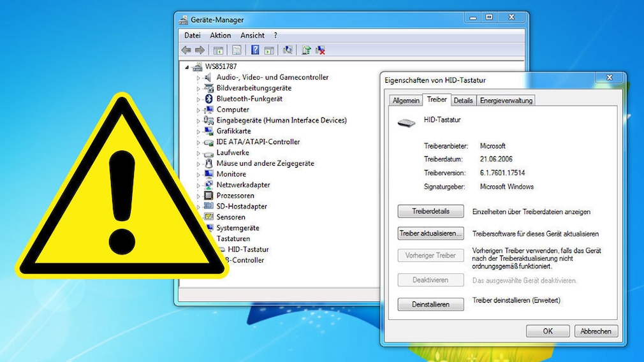
Task: Select the Treiber tab
Action: 437,99
